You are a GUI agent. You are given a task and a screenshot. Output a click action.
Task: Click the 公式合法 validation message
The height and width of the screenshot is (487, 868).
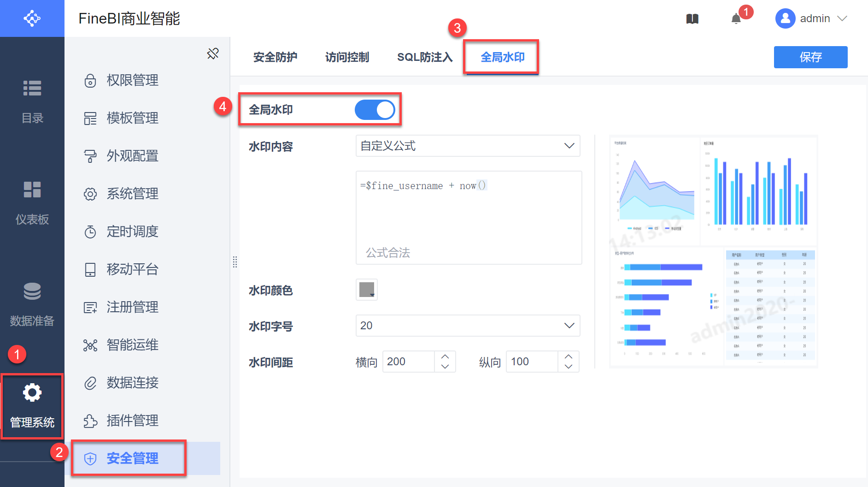click(388, 253)
